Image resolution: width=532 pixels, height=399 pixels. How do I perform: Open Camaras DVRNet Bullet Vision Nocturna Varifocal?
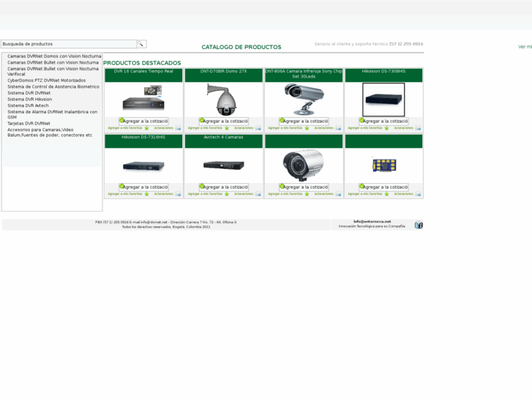click(53, 71)
